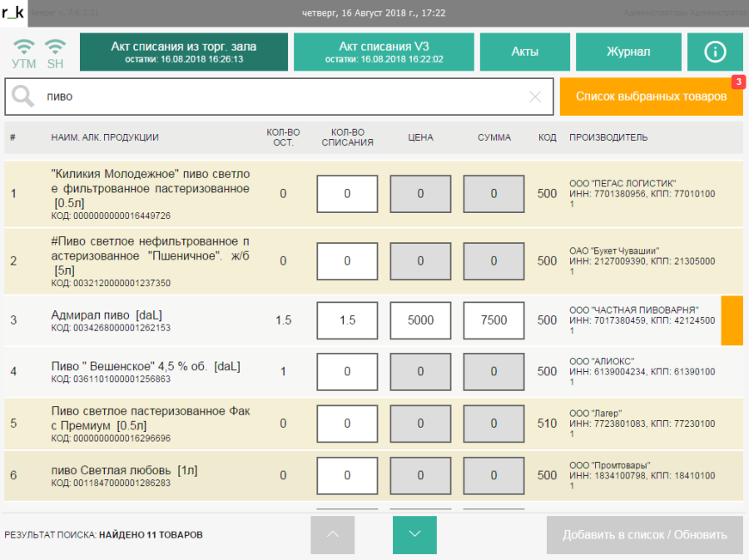Screen dimensions: 749x560
Task: Clear the search field with X
Action: point(535,97)
